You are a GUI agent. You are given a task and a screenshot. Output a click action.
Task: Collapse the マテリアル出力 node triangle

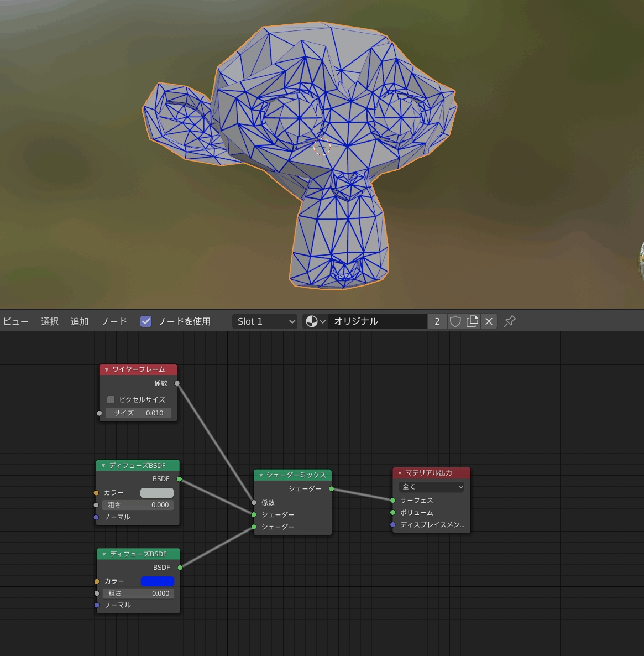tap(400, 473)
